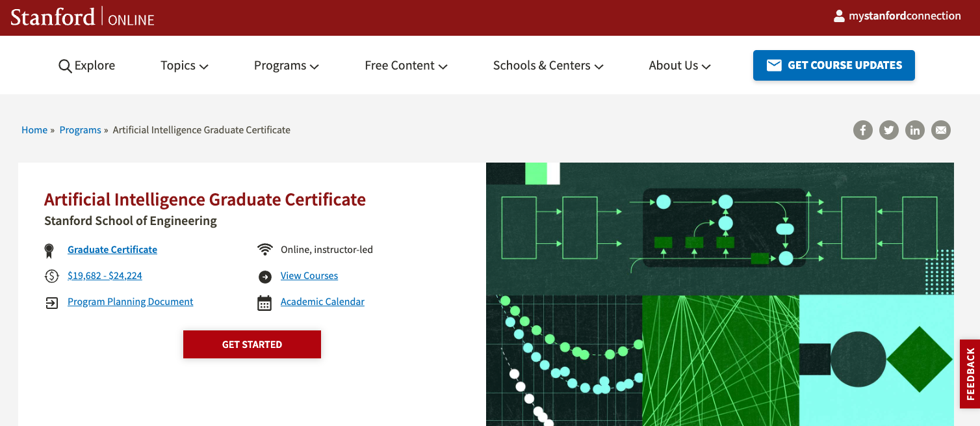Click the Program Planning Document arrow icon

[x=51, y=302]
